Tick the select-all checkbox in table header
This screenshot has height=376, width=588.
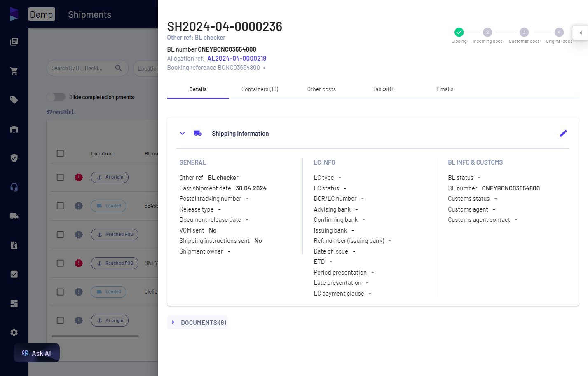(x=60, y=153)
